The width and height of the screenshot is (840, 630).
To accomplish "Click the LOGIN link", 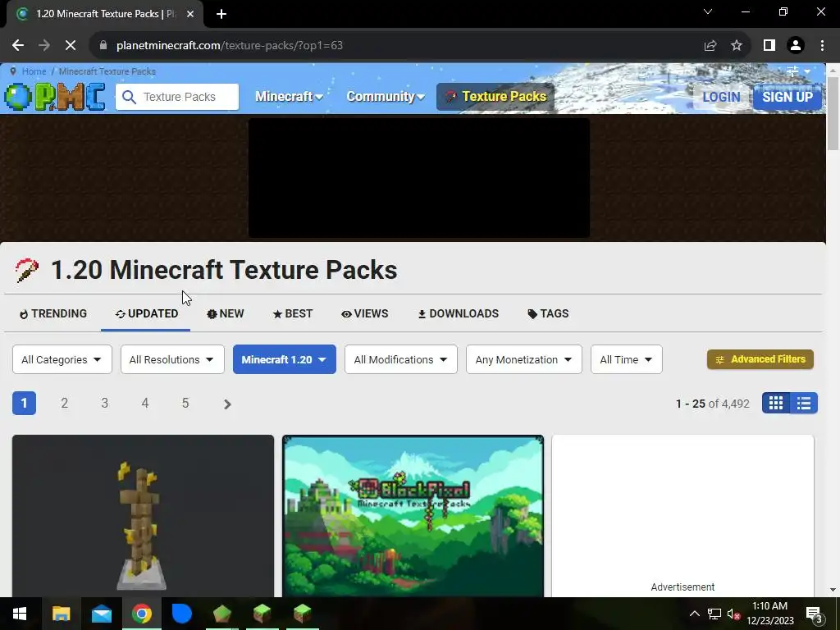I will point(721,97).
